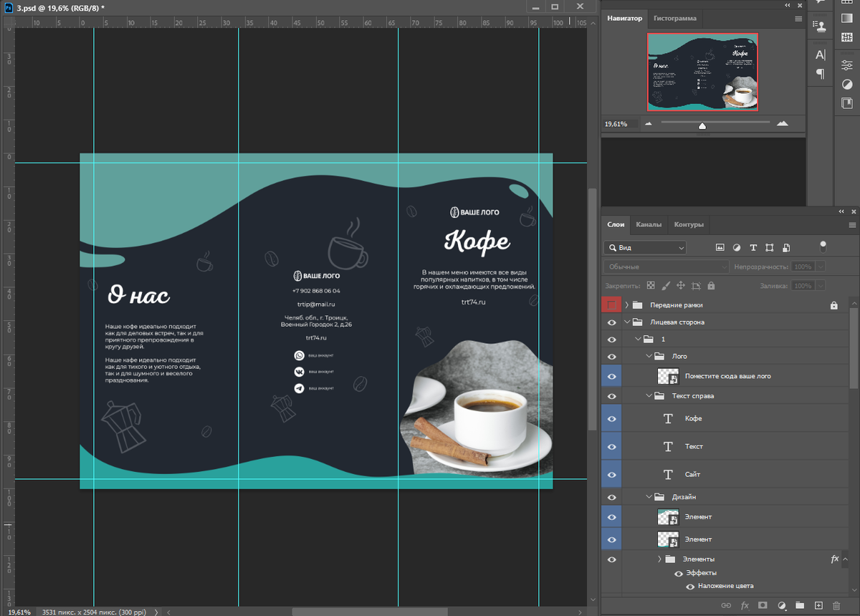Create new group folder icon
This screenshot has height=616, width=860.
pyautogui.click(x=800, y=606)
